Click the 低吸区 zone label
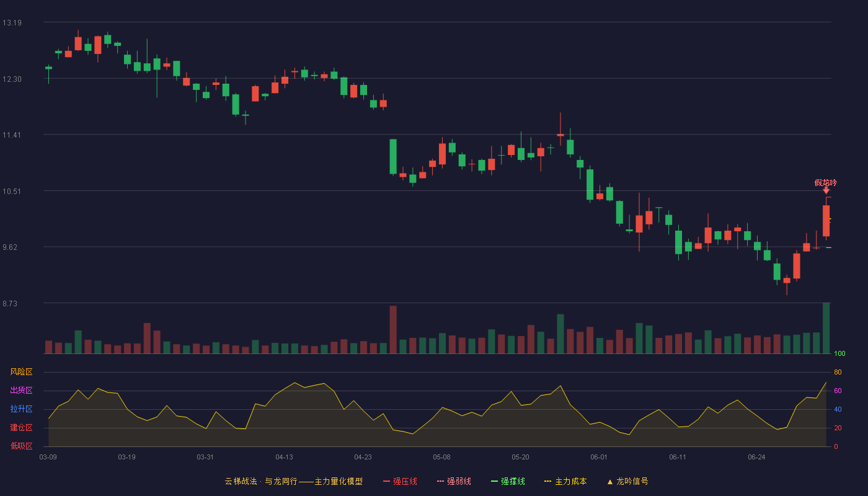Image resolution: width=868 pixels, height=496 pixels. [x=21, y=446]
